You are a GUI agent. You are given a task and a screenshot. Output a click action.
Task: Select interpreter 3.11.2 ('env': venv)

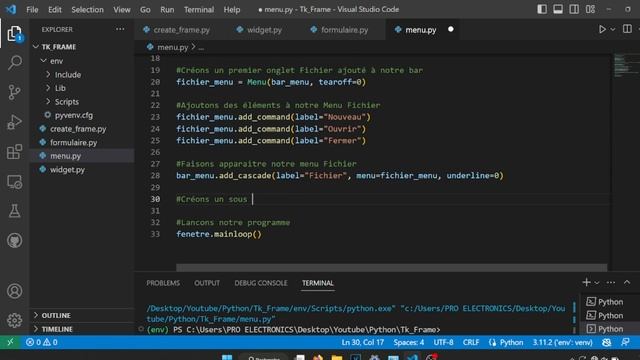pyautogui.click(x=562, y=342)
